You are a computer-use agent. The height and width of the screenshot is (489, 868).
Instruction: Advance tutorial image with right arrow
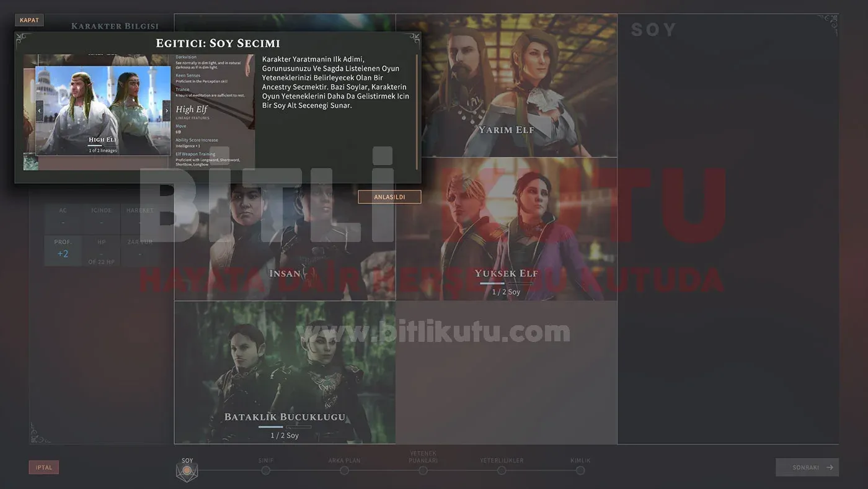[166, 110]
